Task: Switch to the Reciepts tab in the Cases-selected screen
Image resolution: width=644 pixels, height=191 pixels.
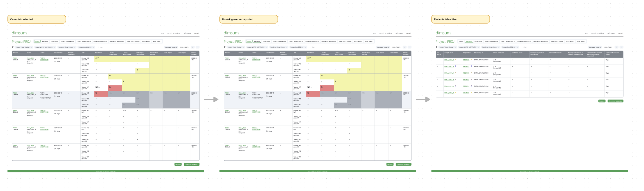Action: (x=45, y=41)
